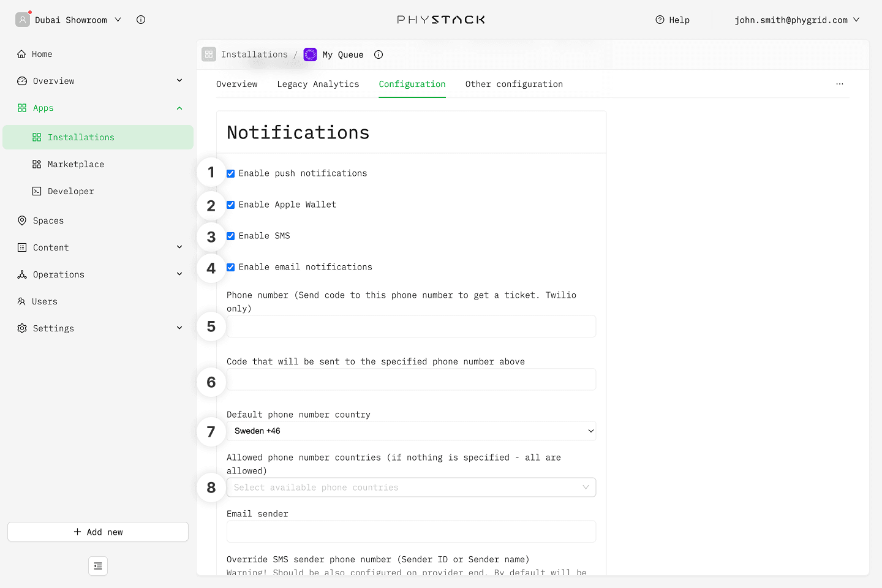The image size is (882, 588).
Task: Toggle the Enable SMS checkbox
Action: (x=231, y=236)
